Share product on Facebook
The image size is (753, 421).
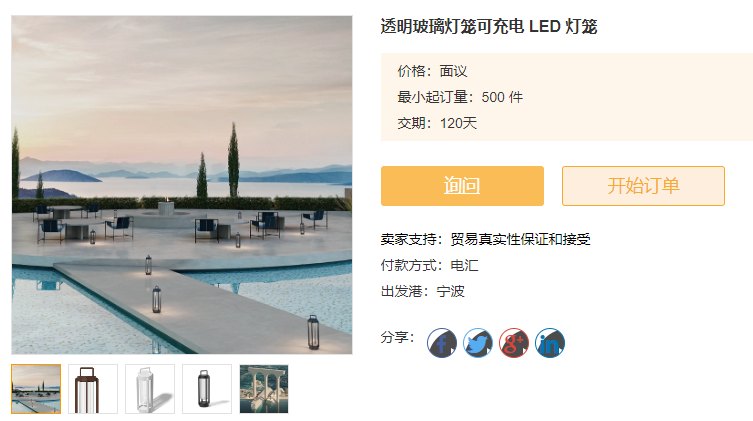coord(442,343)
